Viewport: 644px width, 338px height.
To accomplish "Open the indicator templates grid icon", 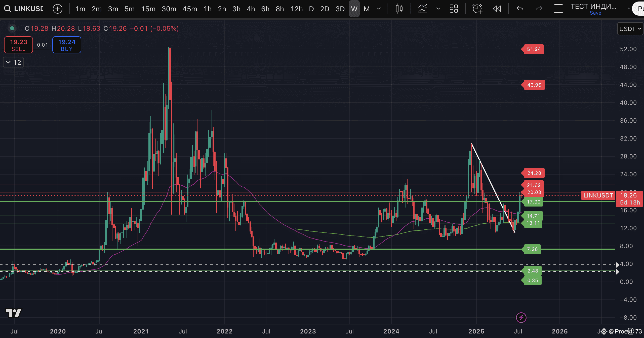I will pos(454,9).
